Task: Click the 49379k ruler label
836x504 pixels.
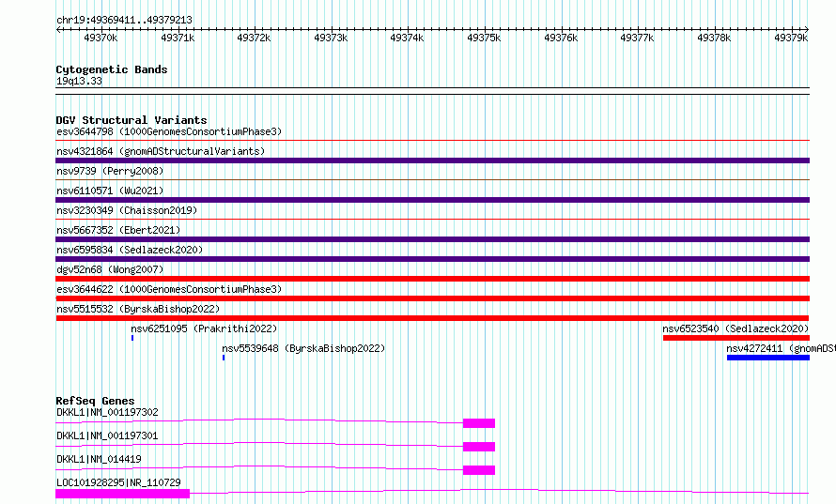Action: [x=791, y=38]
